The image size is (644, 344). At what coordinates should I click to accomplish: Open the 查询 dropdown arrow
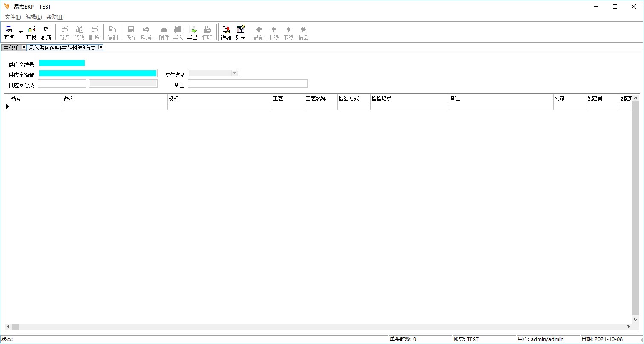click(x=20, y=32)
